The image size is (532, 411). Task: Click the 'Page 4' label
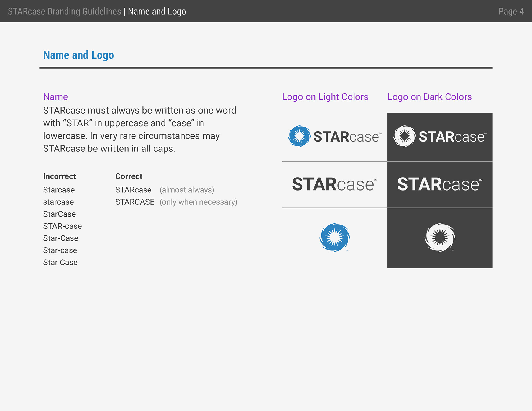(511, 11)
